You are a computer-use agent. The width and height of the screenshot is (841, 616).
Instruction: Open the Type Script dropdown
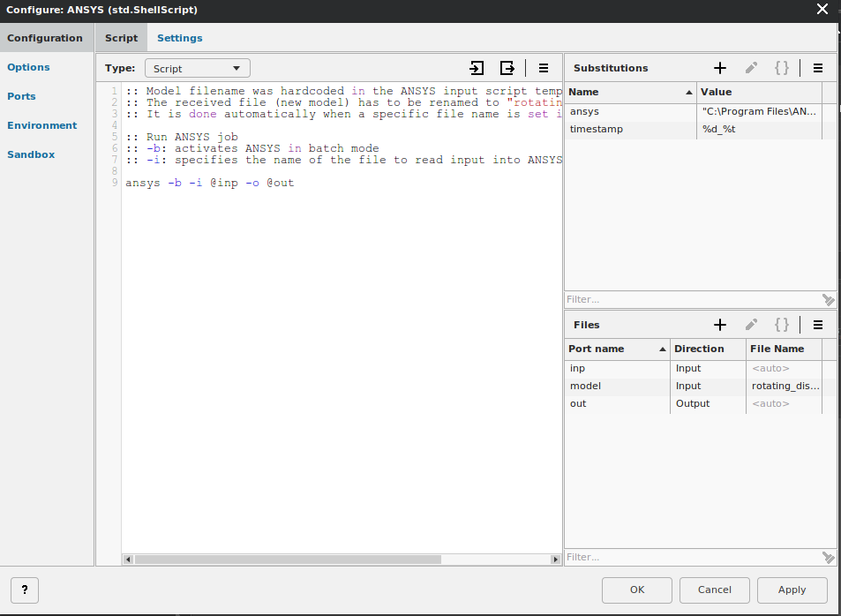click(198, 68)
